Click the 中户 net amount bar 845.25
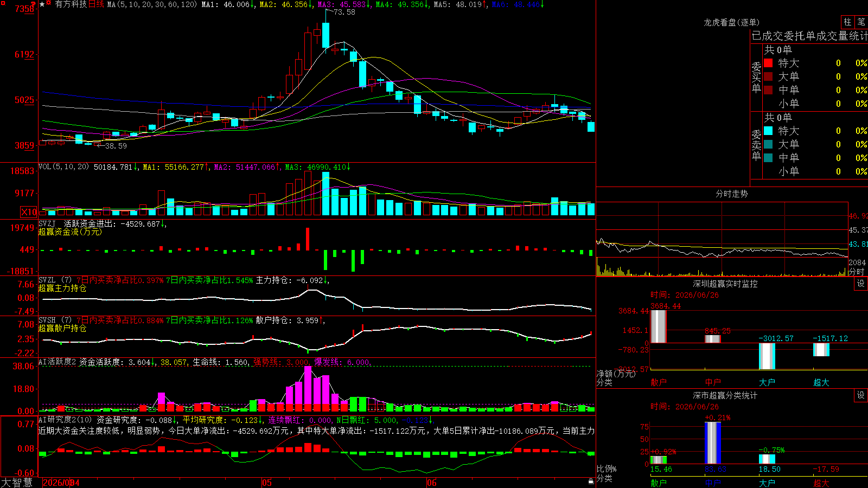 coord(712,339)
